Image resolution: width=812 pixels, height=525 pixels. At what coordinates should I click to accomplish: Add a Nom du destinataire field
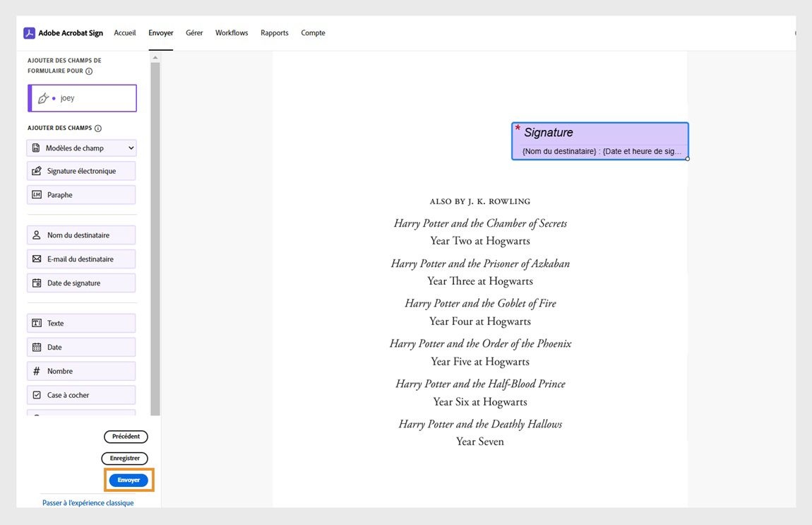(x=81, y=235)
